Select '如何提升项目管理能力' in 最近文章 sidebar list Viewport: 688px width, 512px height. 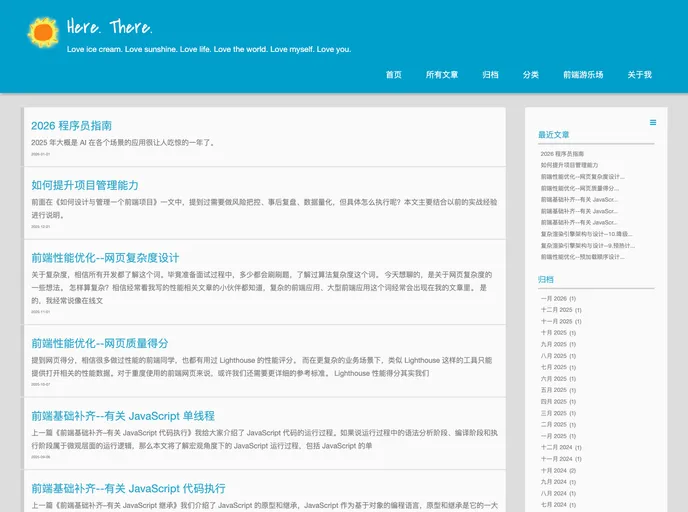569,165
